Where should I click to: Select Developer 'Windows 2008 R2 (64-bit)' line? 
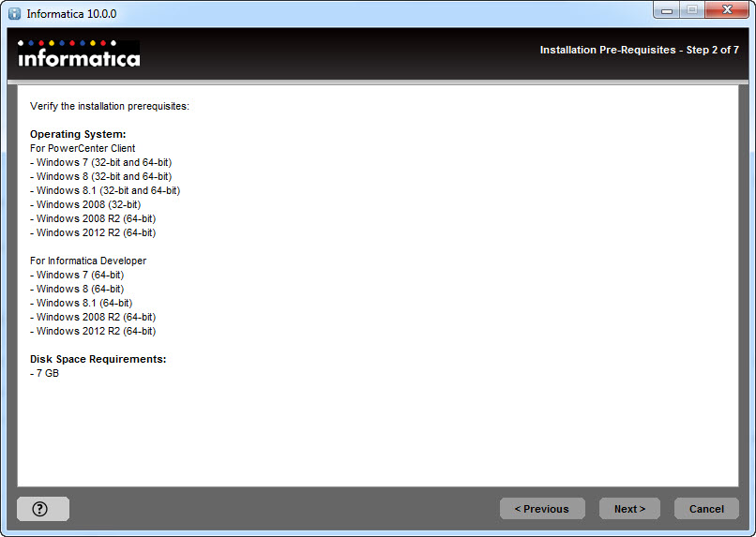coord(93,317)
